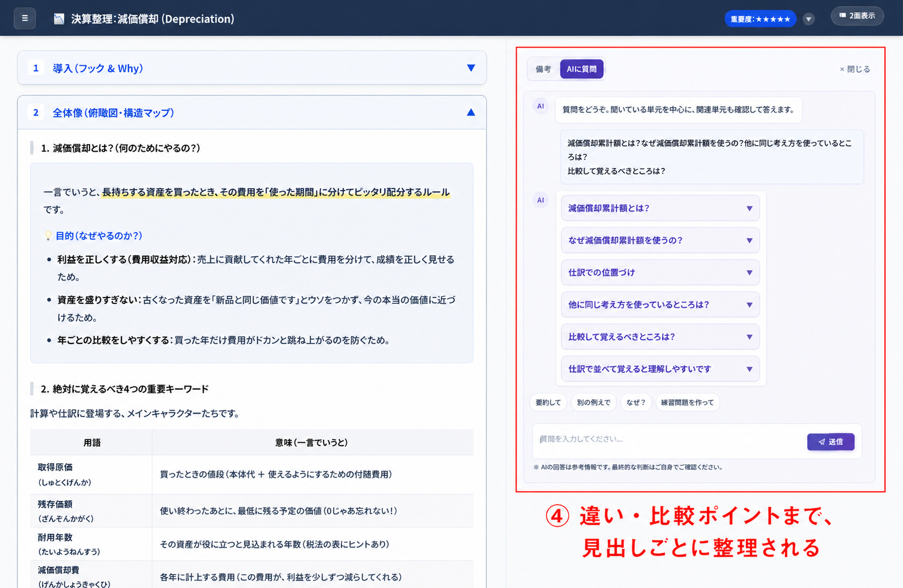Click the 練習問題を作って suggestion chip

click(x=687, y=402)
